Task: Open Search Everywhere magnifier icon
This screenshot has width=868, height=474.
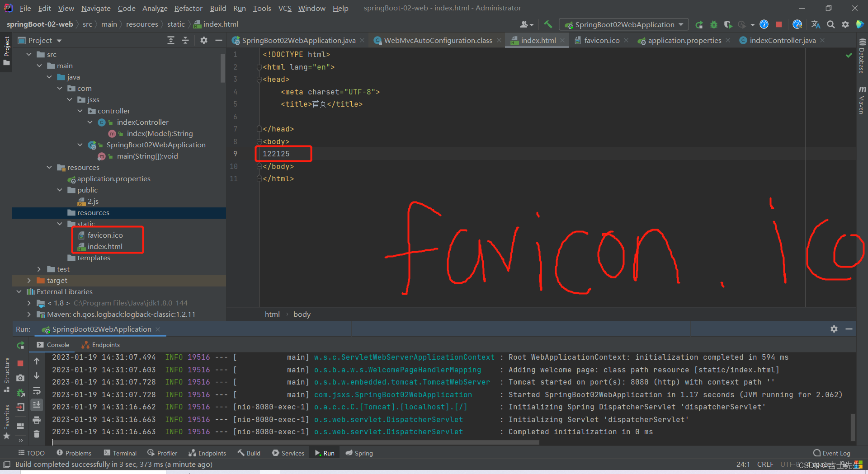Action: coord(830,24)
